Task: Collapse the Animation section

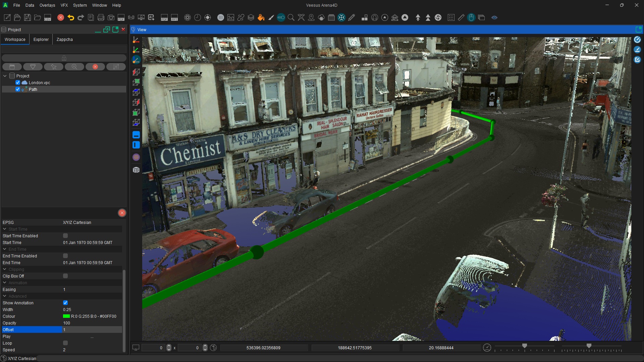Action: coord(5,283)
